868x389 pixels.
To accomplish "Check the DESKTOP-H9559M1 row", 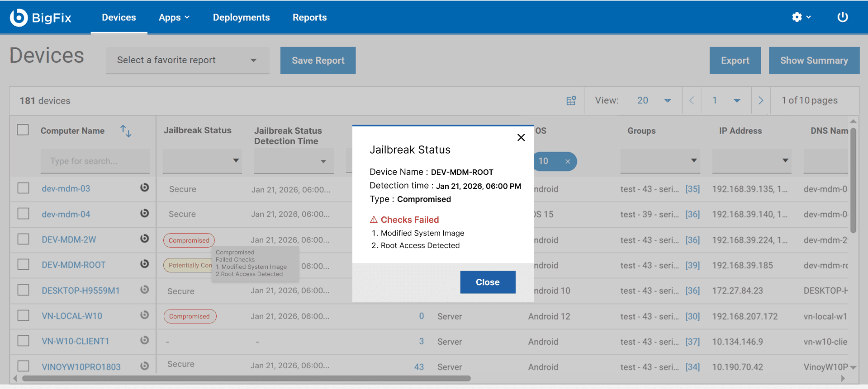I will pos(23,290).
